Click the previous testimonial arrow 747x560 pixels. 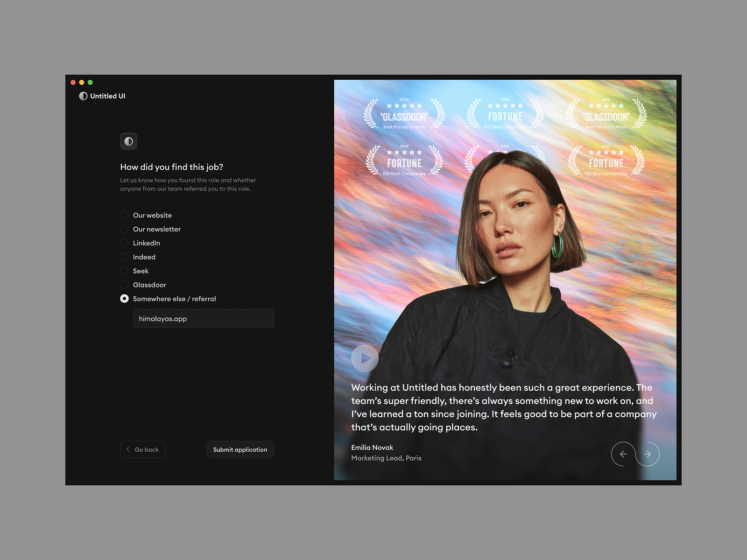pyautogui.click(x=623, y=454)
